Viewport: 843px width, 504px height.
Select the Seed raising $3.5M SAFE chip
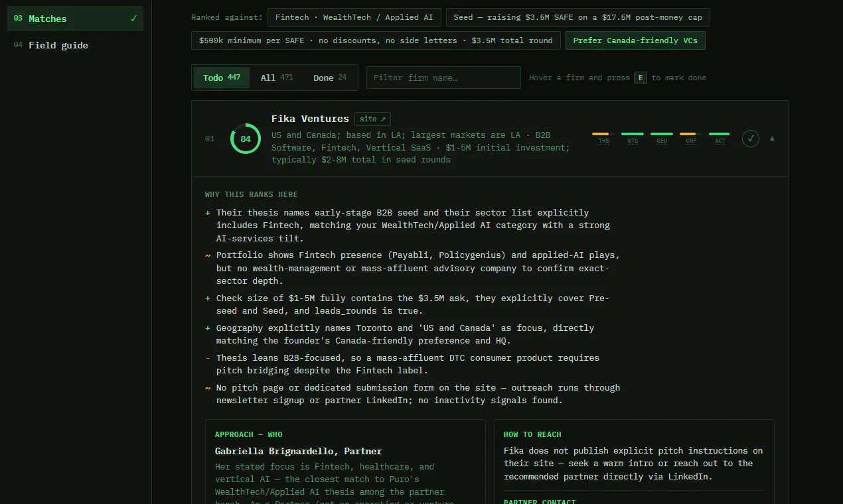[577, 17]
